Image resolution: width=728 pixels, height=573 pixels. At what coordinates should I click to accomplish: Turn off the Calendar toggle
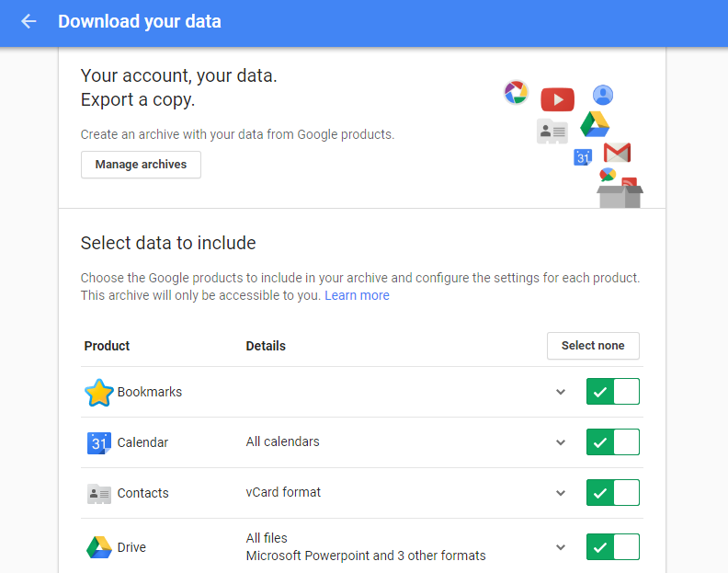(x=612, y=442)
